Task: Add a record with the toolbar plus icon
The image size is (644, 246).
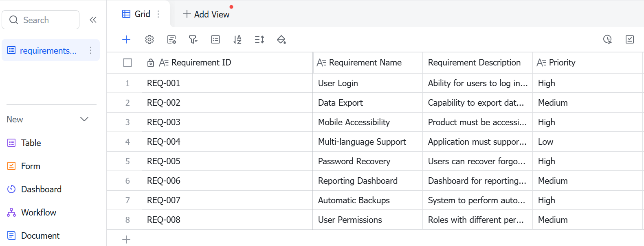Action: (x=126, y=39)
